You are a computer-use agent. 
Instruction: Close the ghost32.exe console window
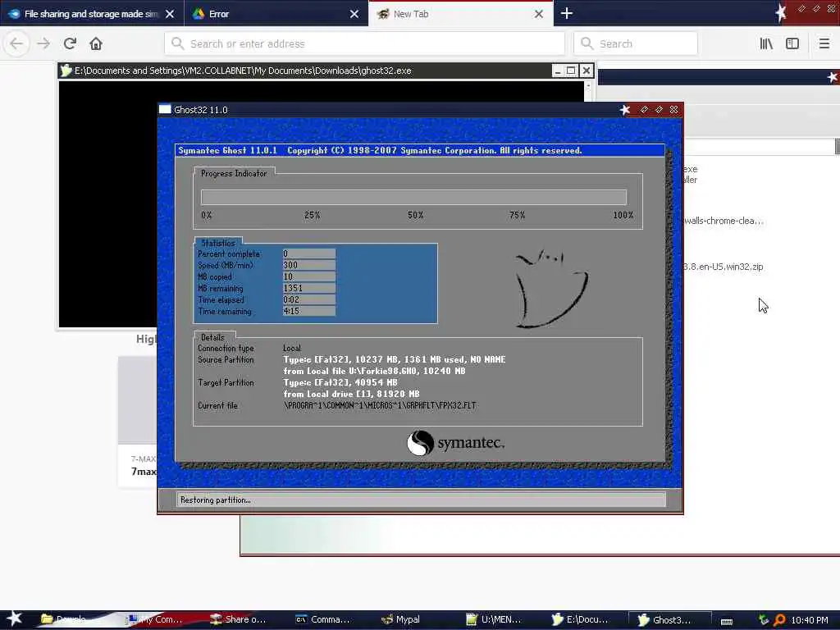pyautogui.click(x=587, y=71)
